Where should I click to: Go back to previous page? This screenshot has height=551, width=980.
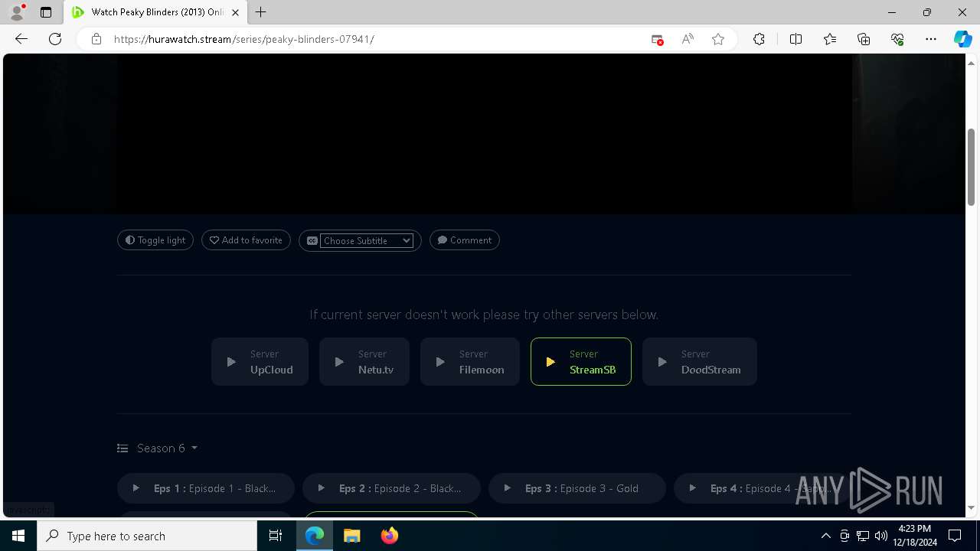point(21,39)
